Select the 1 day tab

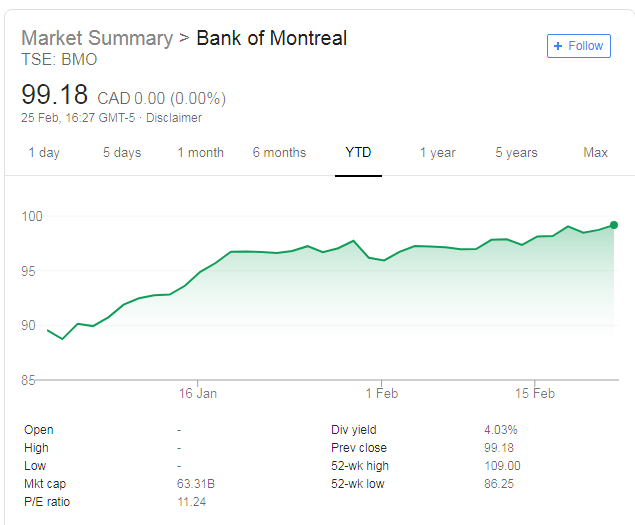pyautogui.click(x=44, y=153)
